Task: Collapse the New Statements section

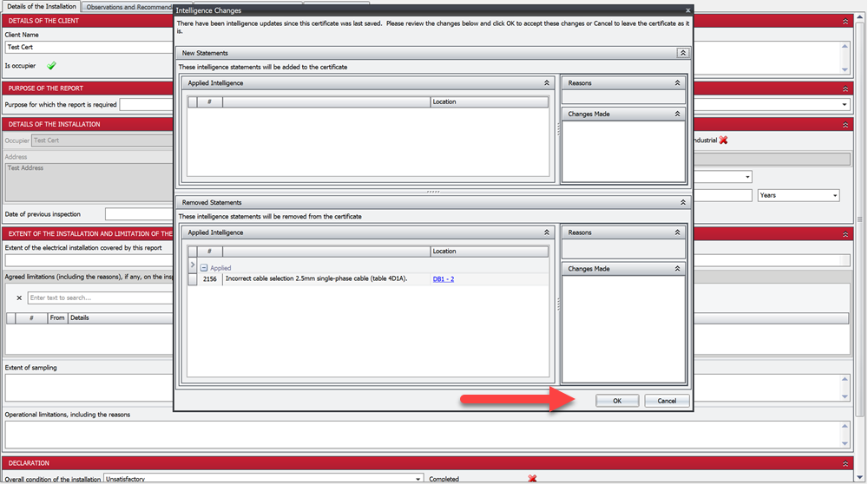Action: [x=682, y=53]
